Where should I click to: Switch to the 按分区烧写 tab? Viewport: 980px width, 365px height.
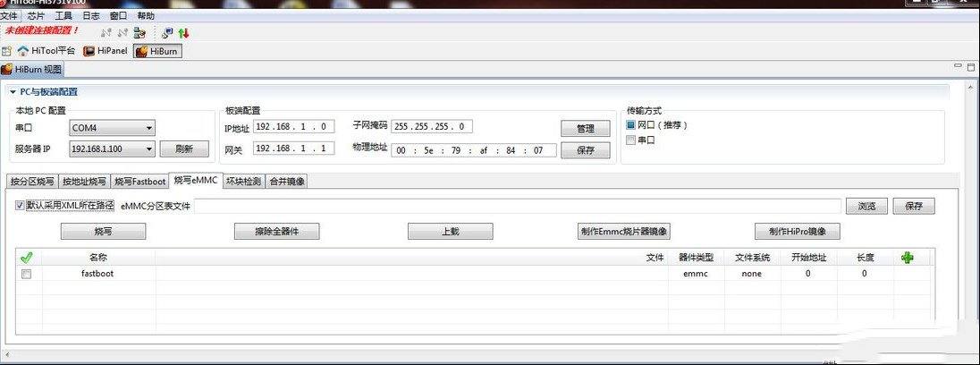(x=32, y=182)
